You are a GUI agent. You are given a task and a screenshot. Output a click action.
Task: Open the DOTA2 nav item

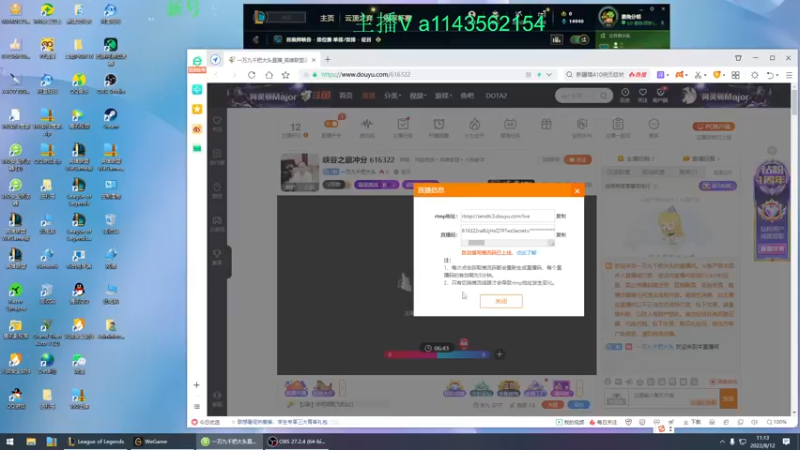coord(496,96)
